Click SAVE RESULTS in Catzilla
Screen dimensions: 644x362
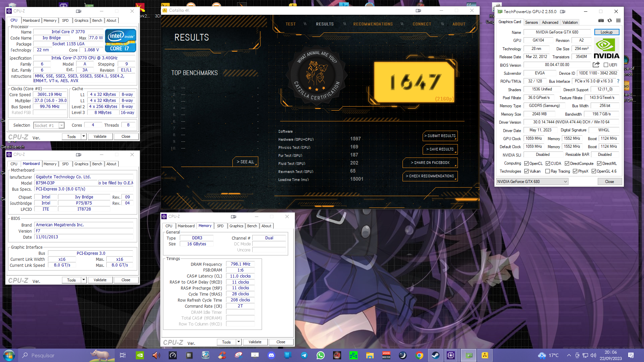[440, 149]
